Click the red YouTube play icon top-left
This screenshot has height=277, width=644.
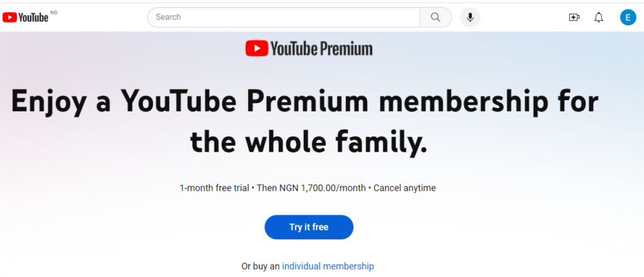[x=9, y=17]
